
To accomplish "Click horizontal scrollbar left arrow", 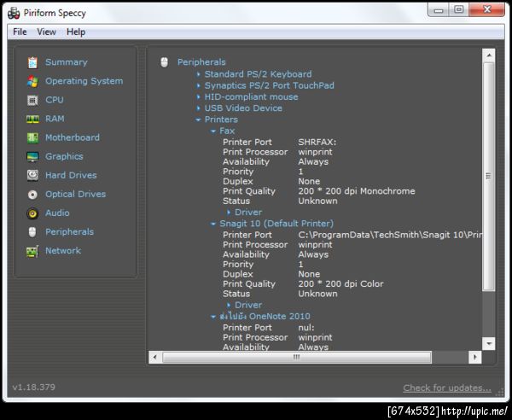I will click(x=154, y=358).
